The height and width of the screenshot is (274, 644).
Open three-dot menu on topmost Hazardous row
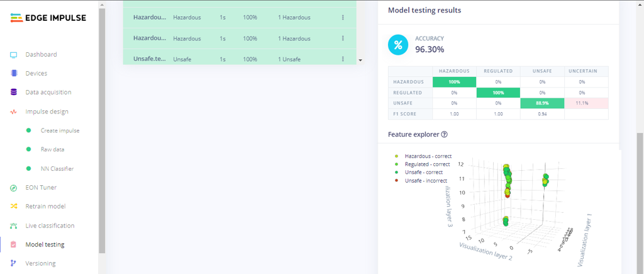[343, 18]
